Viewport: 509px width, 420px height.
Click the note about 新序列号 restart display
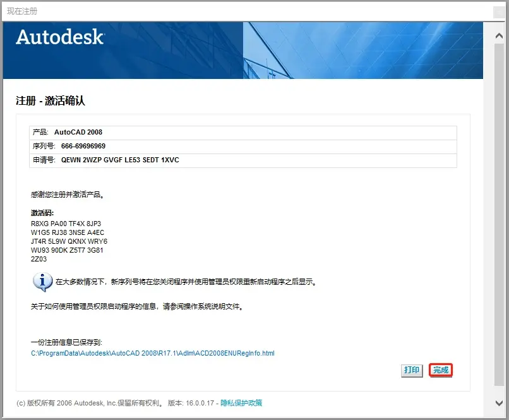tap(186, 282)
